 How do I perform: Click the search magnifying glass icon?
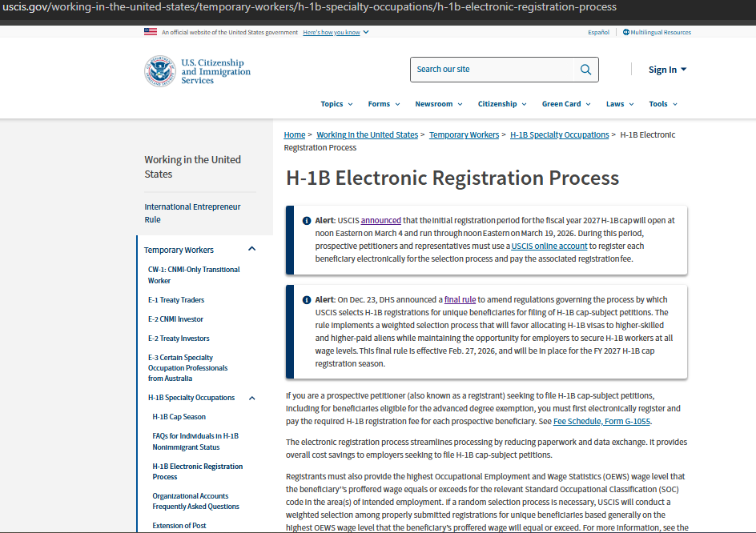pyautogui.click(x=585, y=70)
